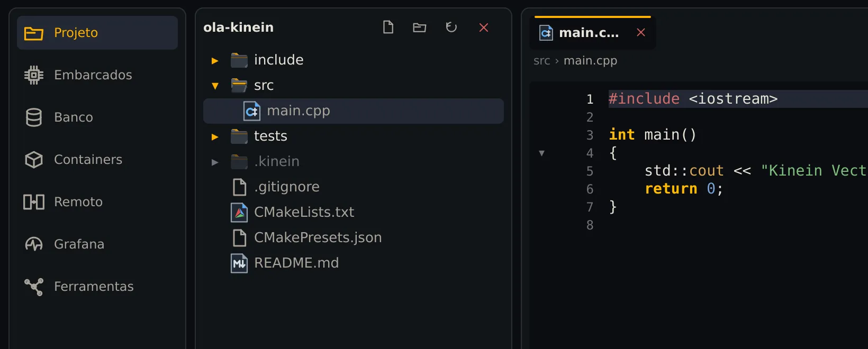
Task: Expand the include folder arrow
Action: click(x=215, y=61)
